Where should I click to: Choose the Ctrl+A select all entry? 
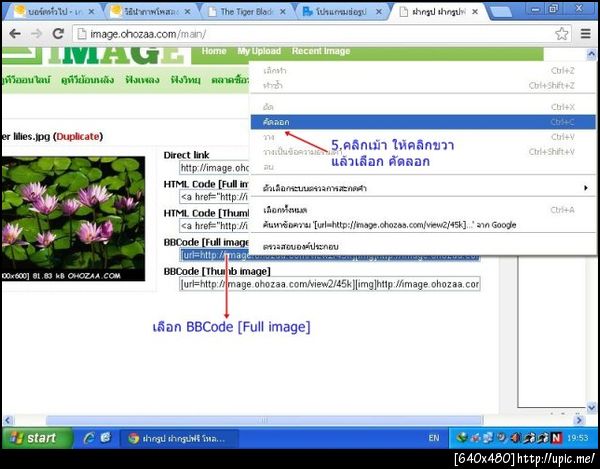pyautogui.click(x=423, y=210)
